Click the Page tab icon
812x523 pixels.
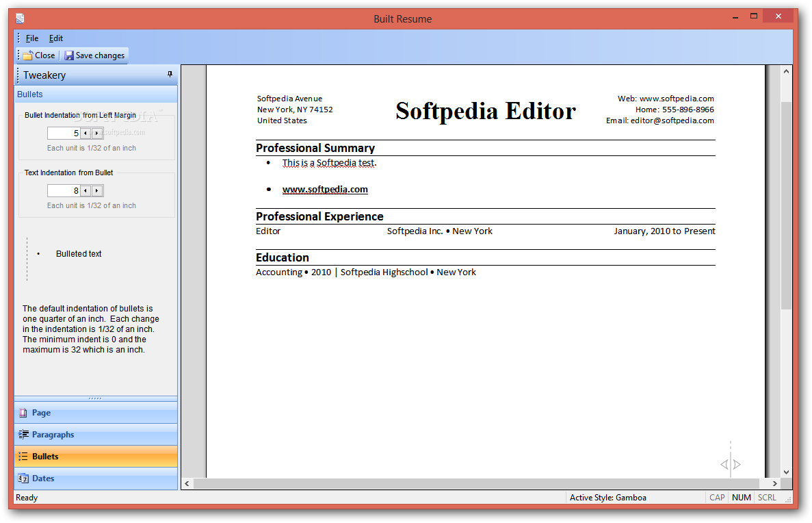[x=23, y=413]
